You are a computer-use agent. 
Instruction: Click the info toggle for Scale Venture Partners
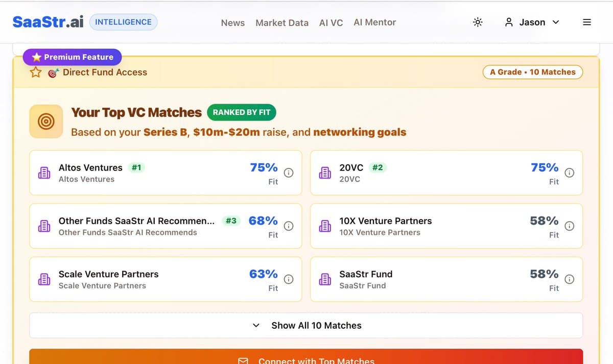(x=289, y=279)
